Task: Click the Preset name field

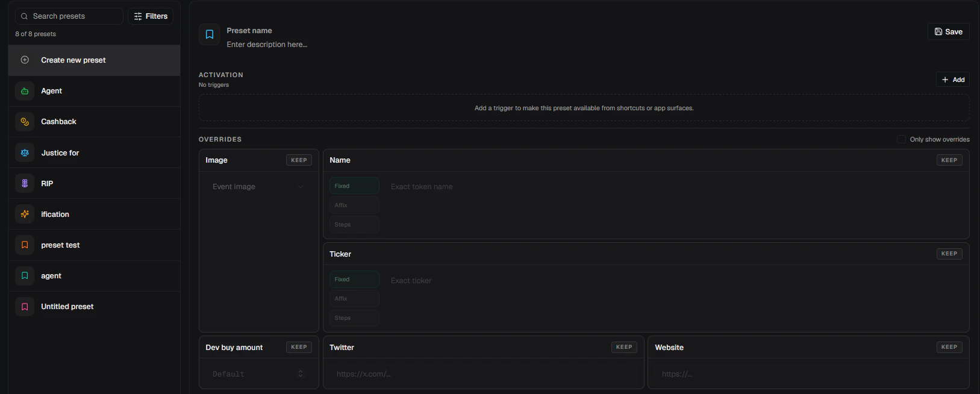Action: [x=249, y=31]
